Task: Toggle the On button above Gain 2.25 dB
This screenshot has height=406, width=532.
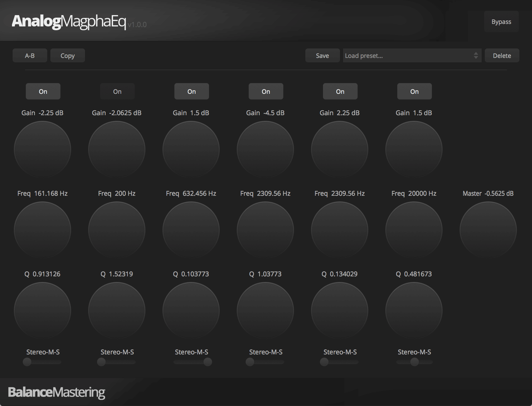Action: click(340, 91)
